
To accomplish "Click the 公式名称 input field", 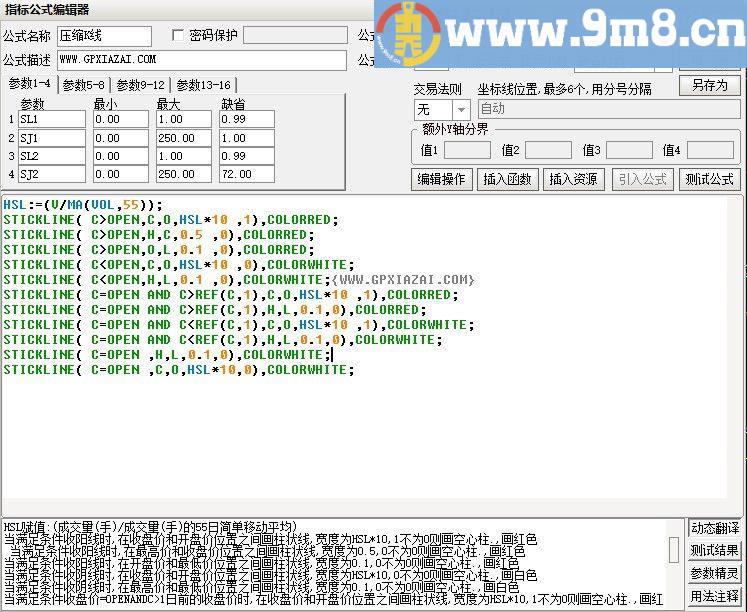I will click(104, 36).
